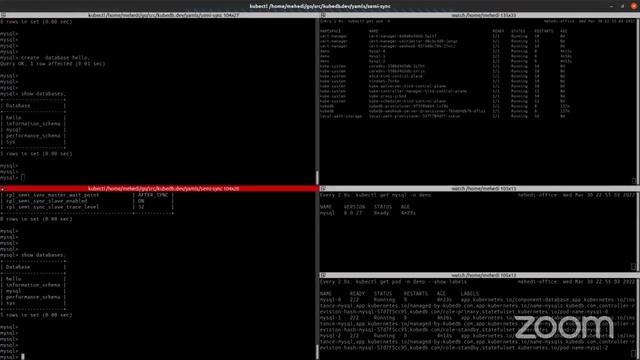640x360 pixels.
Task: Open group icon of bottom-right watch pane titlebar
Action: [x=323, y=276]
